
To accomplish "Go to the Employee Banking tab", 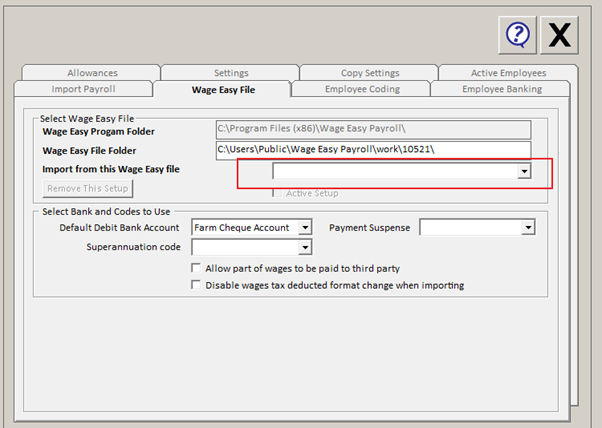I will [501, 89].
